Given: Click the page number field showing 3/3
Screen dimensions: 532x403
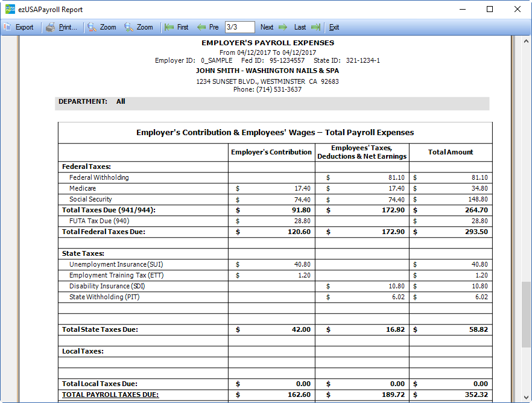Looking at the screenshot, I should (x=239, y=27).
